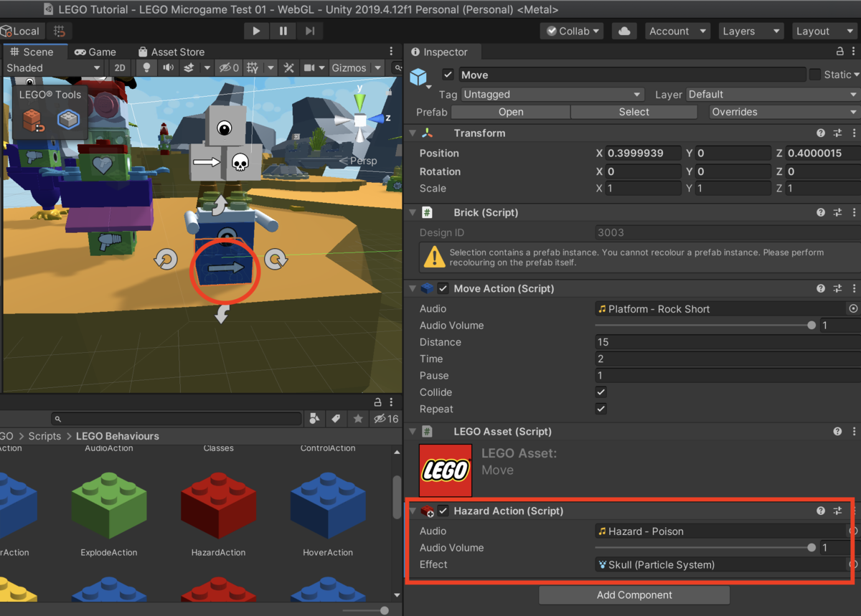
Task: Open the cloud services icon
Action: click(x=624, y=31)
